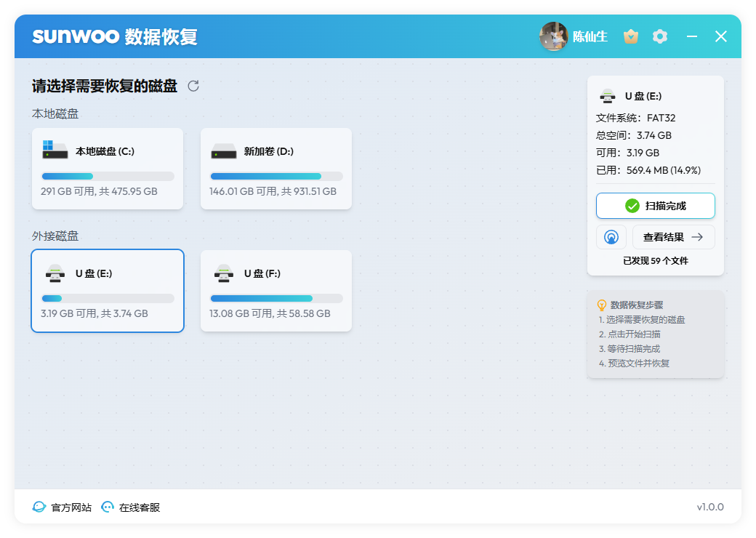Viewport: 756px width, 538px height.
Task: Click the 扫描完成 status button
Action: 655,206
